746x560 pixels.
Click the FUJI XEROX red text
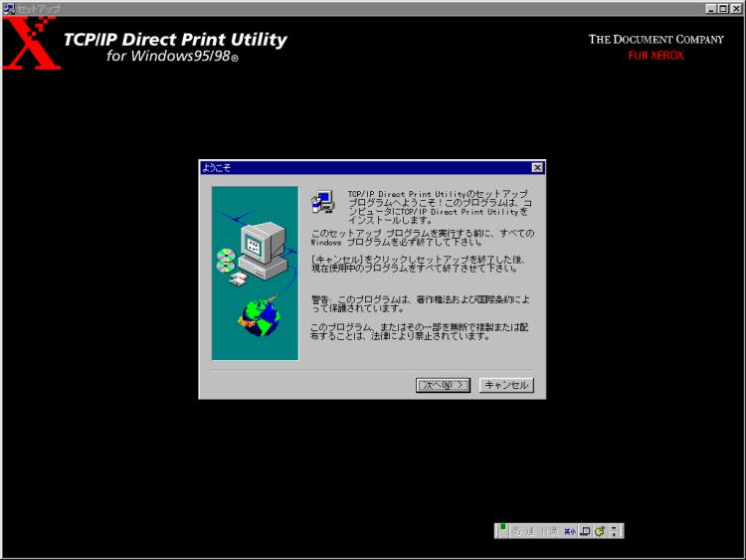click(655, 55)
